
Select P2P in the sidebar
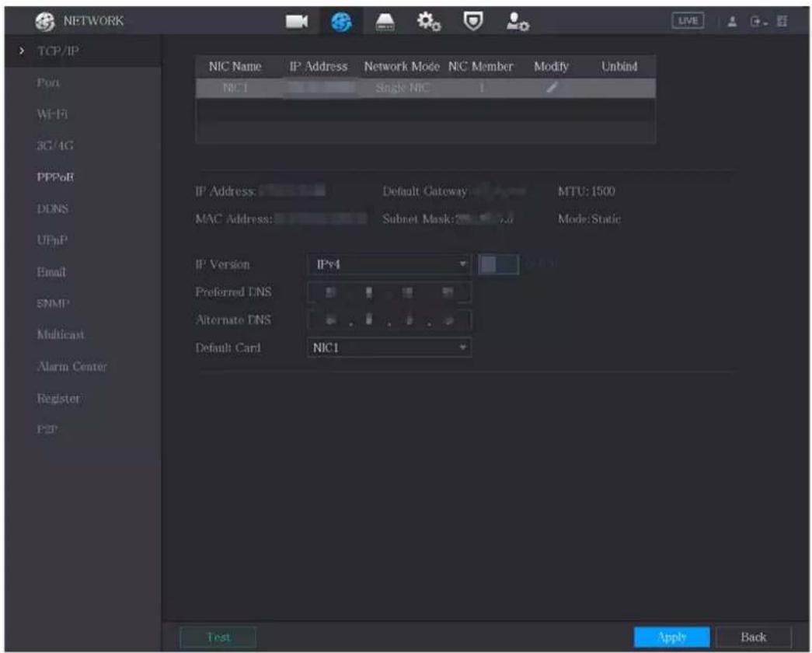[x=47, y=430]
